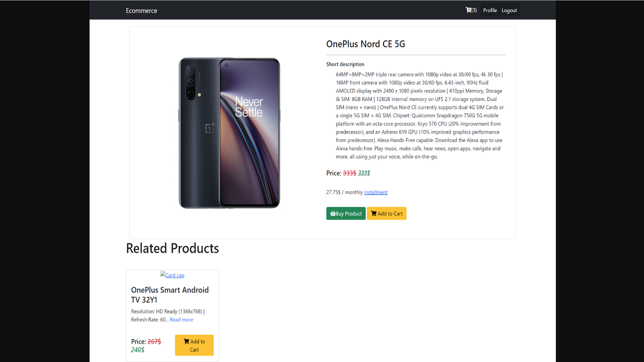644x362 pixels.
Task: Click the 'Short description' label
Action: [x=345, y=64]
